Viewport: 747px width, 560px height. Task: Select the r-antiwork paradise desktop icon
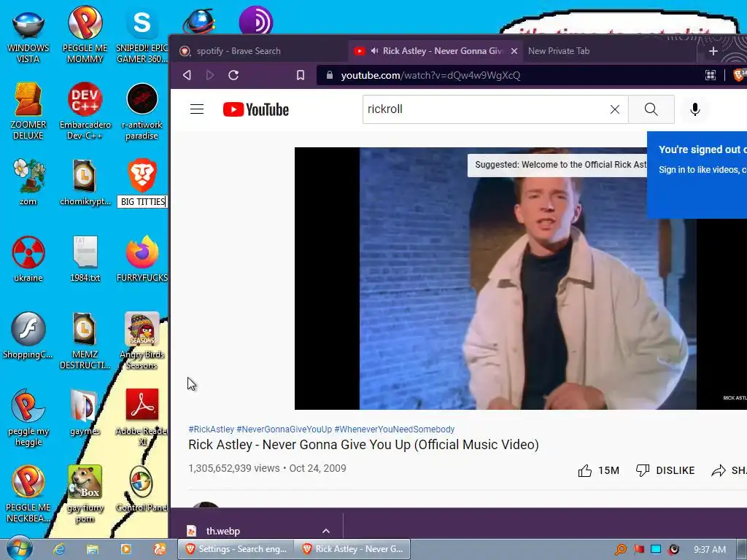point(142,112)
